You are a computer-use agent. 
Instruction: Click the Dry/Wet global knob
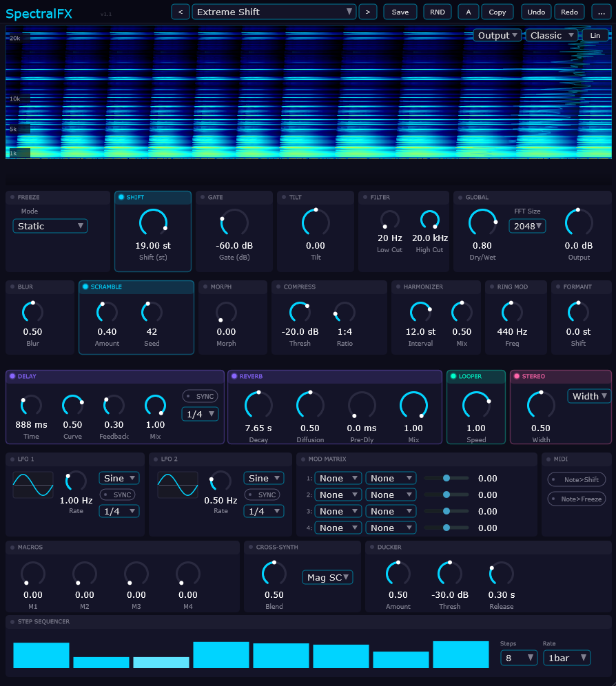pyautogui.click(x=482, y=223)
